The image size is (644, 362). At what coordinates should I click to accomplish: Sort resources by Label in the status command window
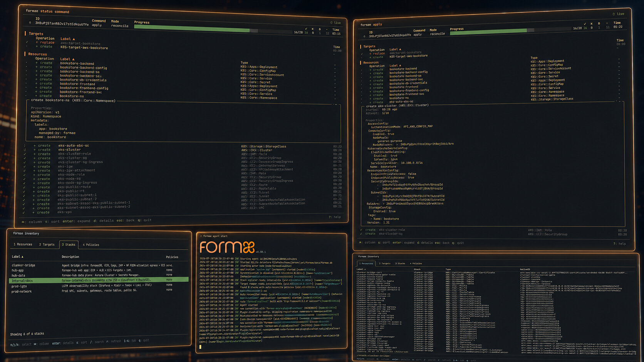(67, 59)
